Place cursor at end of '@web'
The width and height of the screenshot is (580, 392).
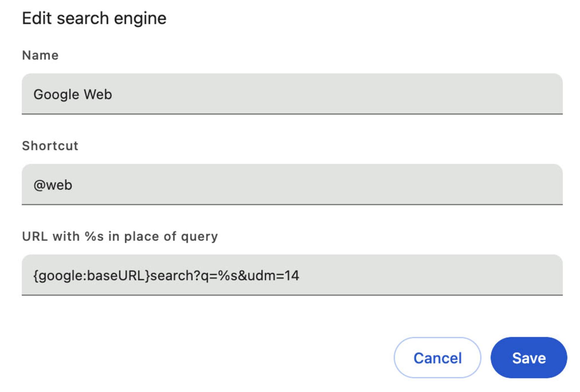pos(73,185)
